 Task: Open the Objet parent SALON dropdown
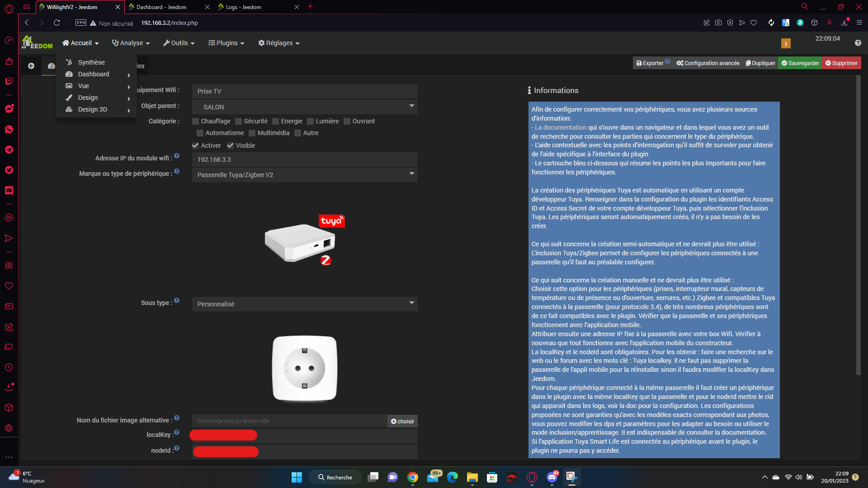(304, 107)
